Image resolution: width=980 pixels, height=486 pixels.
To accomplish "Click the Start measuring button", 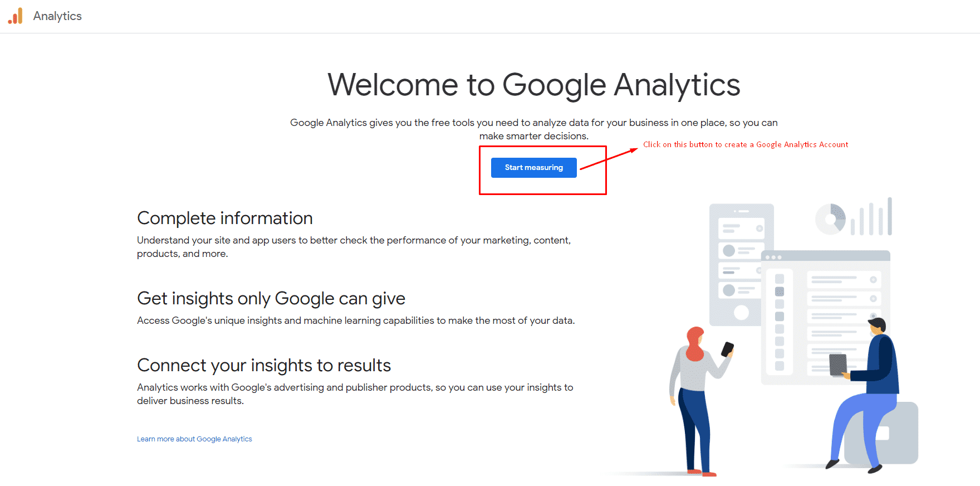I will (x=533, y=168).
